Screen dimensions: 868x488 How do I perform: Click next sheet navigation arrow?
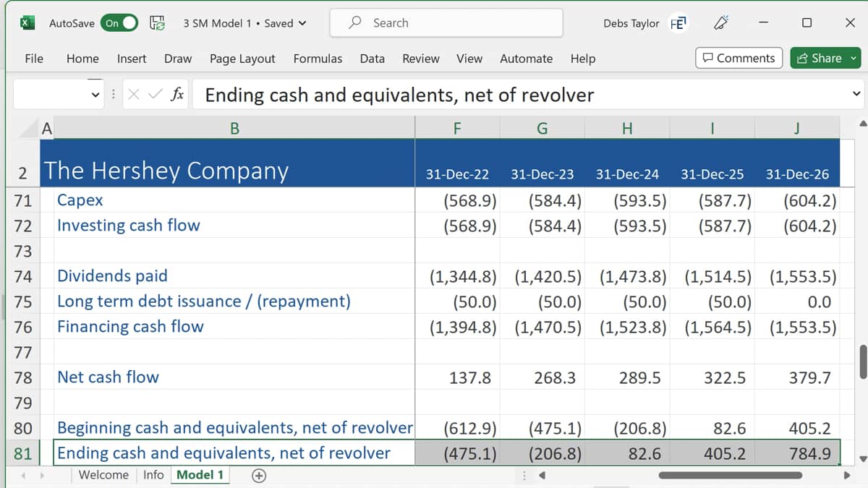[x=42, y=476]
